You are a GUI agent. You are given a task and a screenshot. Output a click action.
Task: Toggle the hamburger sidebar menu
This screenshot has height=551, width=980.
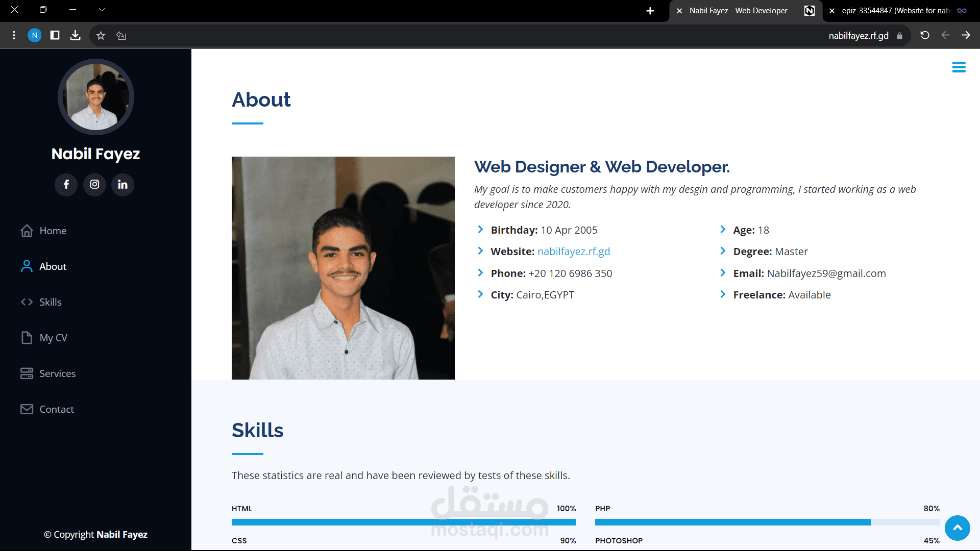click(x=959, y=67)
